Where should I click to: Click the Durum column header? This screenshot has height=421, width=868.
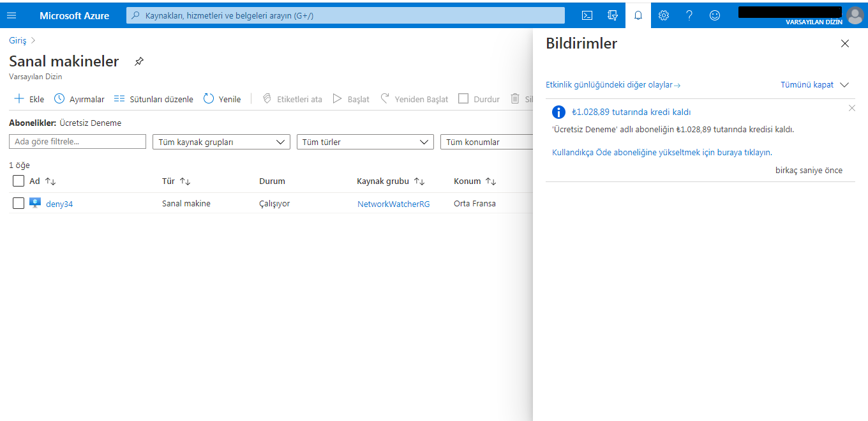click(x=272, y=181)
